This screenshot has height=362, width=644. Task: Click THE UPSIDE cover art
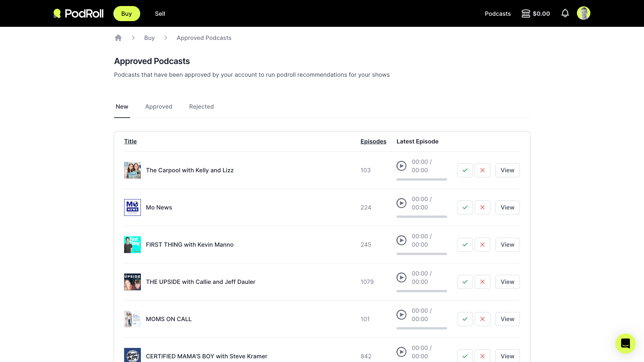pos(132,282)
